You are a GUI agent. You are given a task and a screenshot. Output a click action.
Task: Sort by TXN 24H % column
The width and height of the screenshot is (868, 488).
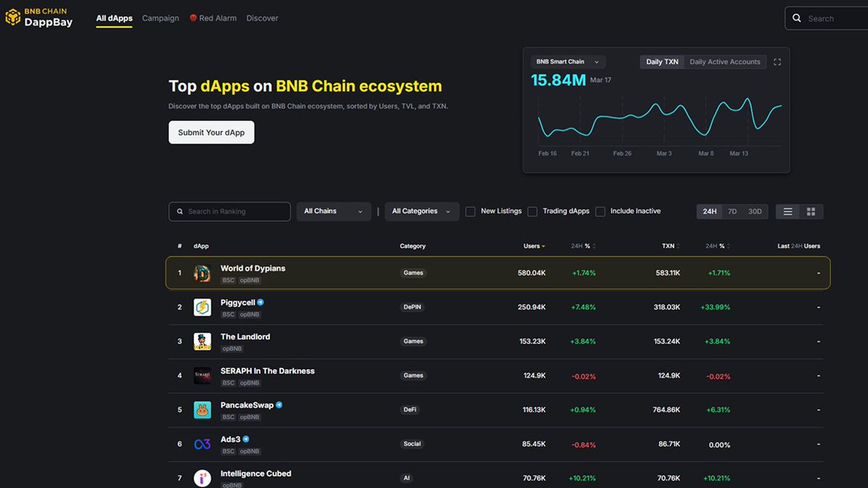(718, 246)
